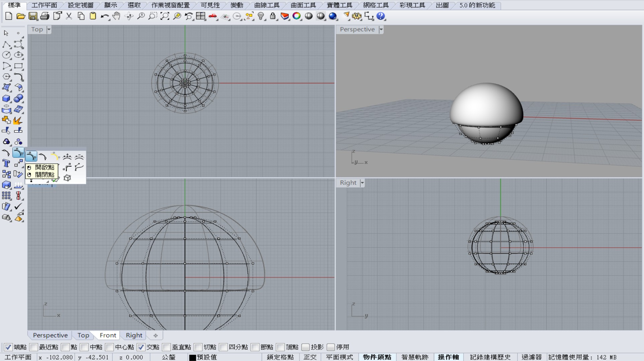644x361 pixels.
Task: Open the Perspective viewport menu arrow
Action: (381, 29)
